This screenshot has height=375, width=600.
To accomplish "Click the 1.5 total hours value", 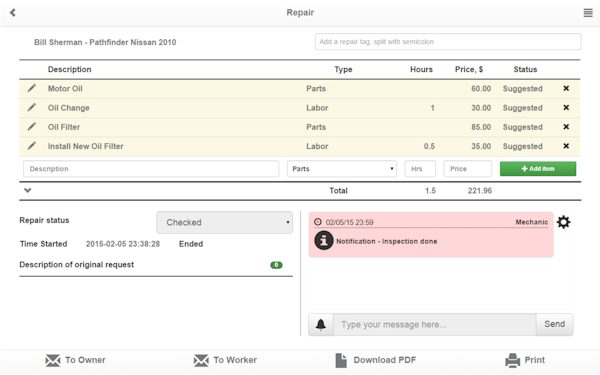I will pos(430,191).
